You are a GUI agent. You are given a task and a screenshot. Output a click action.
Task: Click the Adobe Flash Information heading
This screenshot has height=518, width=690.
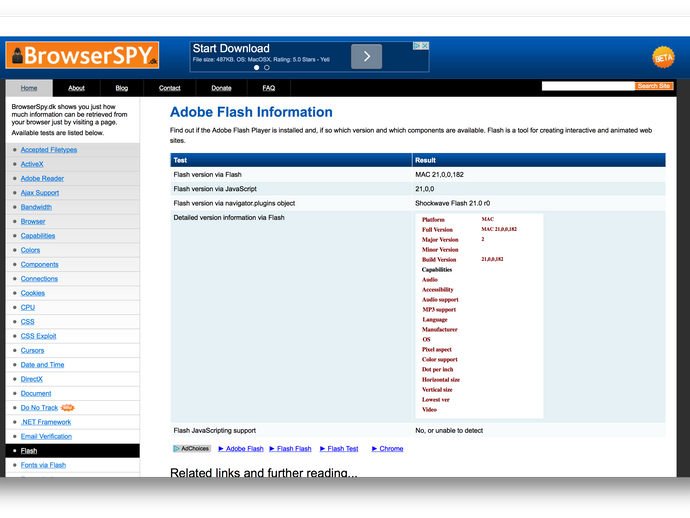[x=251, y=112]
